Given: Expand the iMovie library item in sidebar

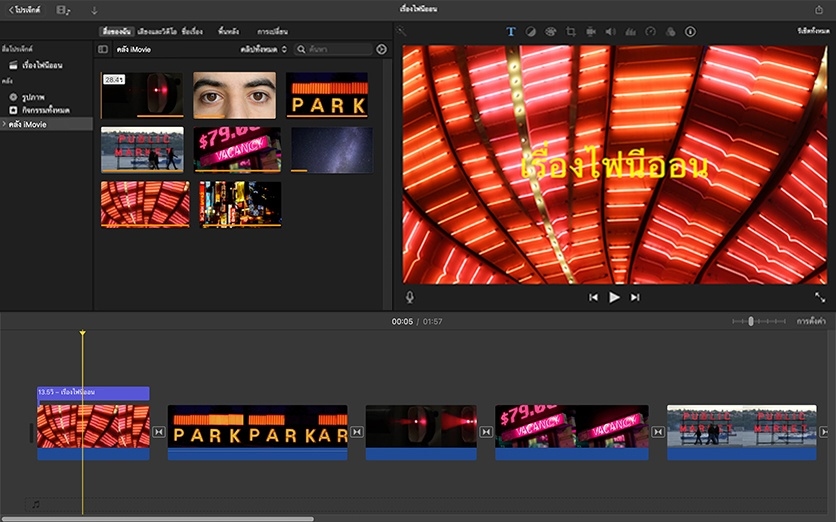Looking at the screenshot, I should [4, 124].
